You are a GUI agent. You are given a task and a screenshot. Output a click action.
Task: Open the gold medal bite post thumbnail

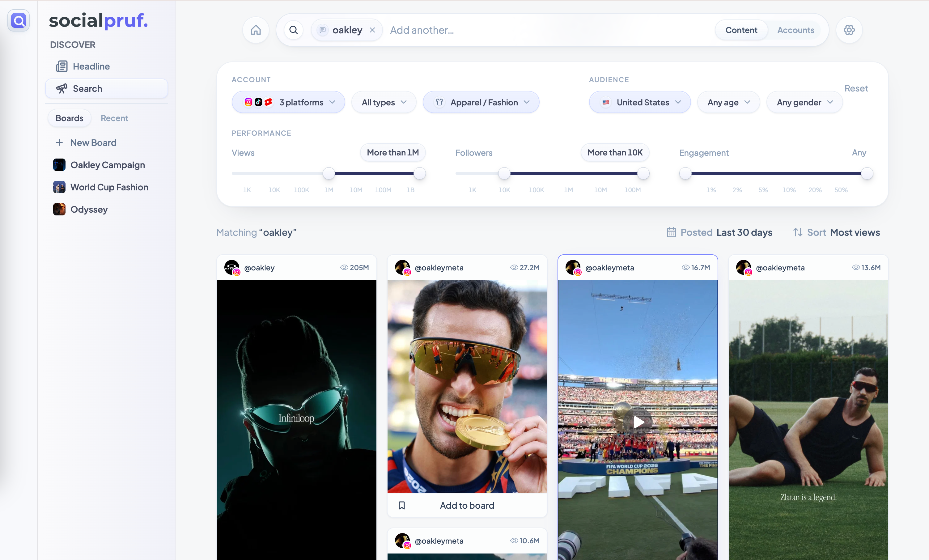(x=467, y=387)
